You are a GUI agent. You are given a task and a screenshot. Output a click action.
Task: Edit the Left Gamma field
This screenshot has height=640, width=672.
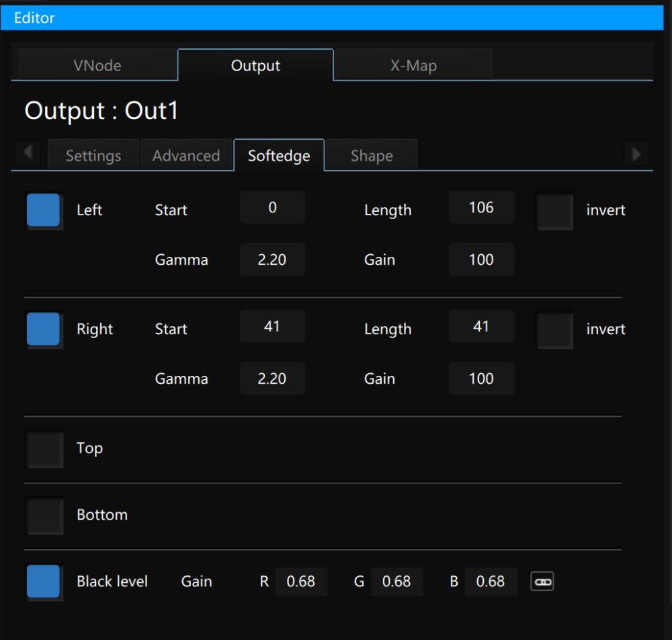pos(273,259)
